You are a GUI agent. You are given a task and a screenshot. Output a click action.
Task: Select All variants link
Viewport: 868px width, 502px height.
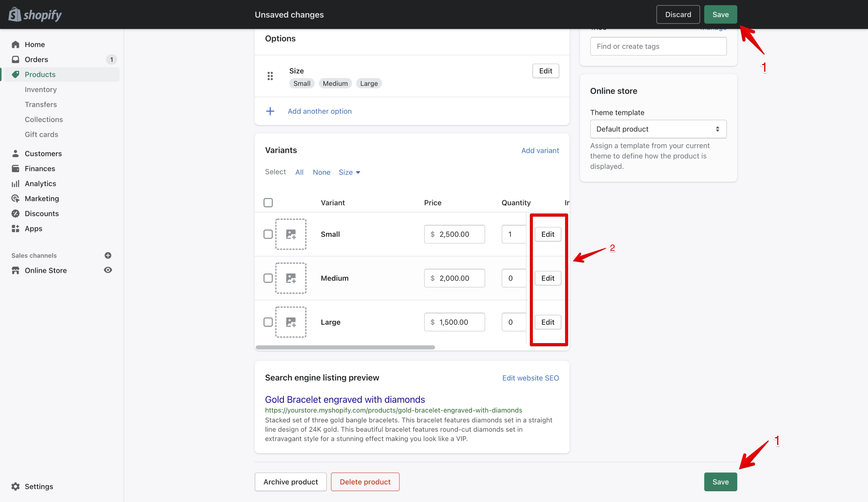tap(299, 172)
